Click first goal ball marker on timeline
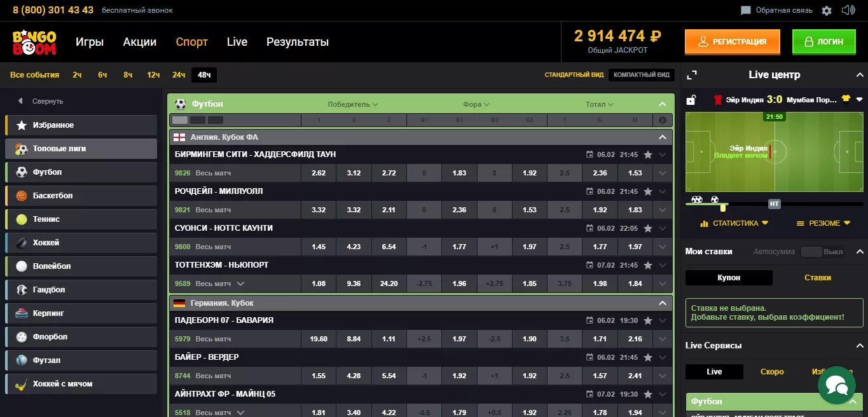This screenshot has width=868, height=417. coord(696,200)
